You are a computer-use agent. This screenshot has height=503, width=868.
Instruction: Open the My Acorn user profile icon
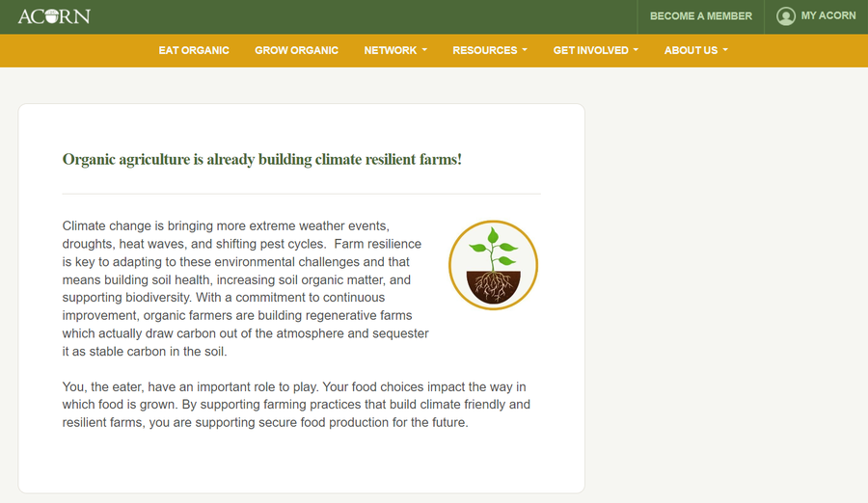[x=785, y=16]
